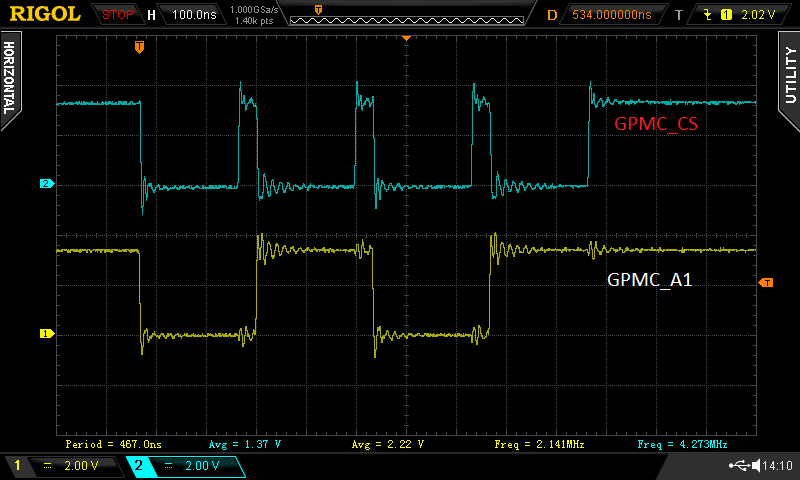800x480 pixels.
Task: Click the channel 2 ground level marker
Action: pos(47,184)
